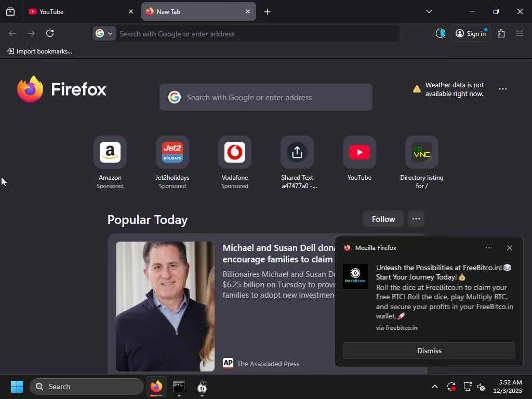Toggle the half-moon theme extension icon
Viewport: 532px width, 399px height.
(x=441, y=33)
